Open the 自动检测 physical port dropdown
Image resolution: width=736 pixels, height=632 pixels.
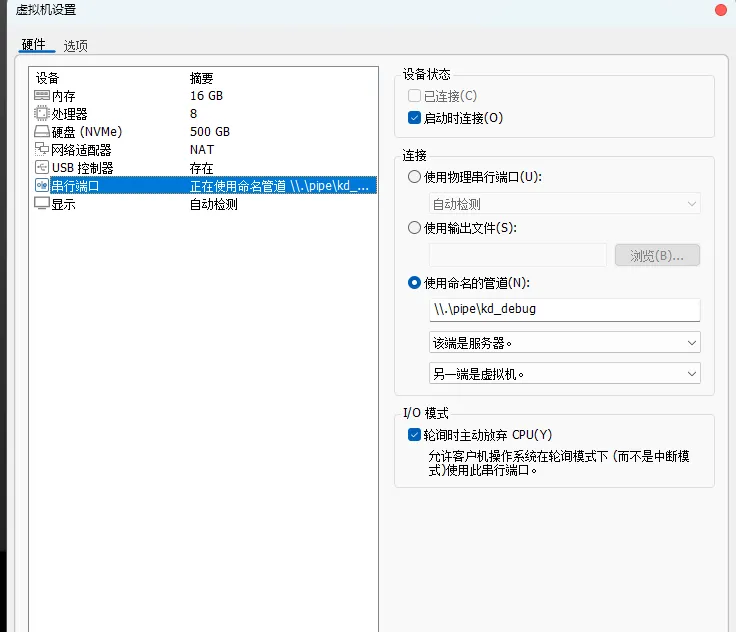565,204
